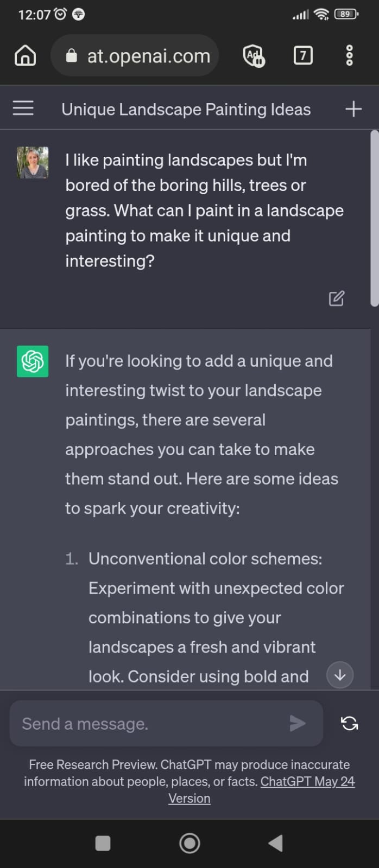Click the Unique Landscape Painting Ideas title
This screenshot has height=868, width=379.
186,109
